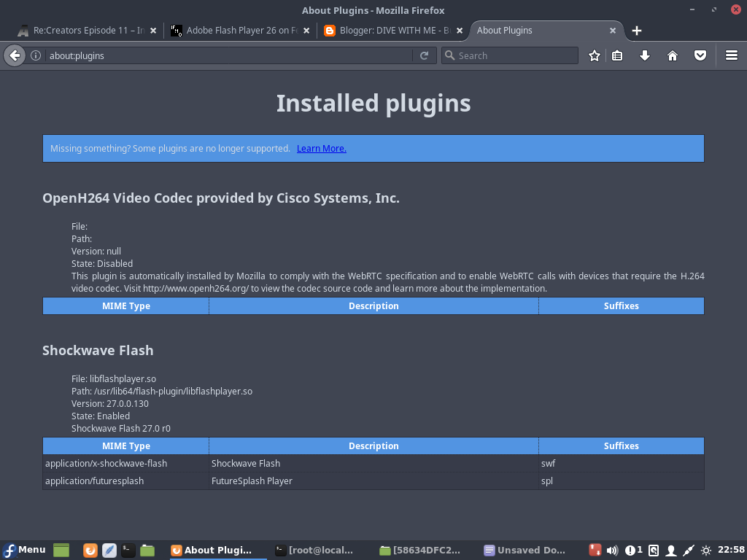Screen dimensions: 747x560
Task: Close the Re:Creators Episode 11 tab
Action: (153, 31)
